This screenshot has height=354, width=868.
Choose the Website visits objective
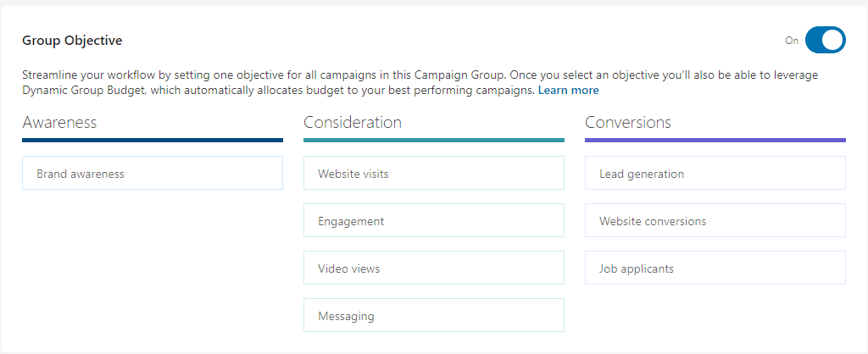[x=433, y=173]
